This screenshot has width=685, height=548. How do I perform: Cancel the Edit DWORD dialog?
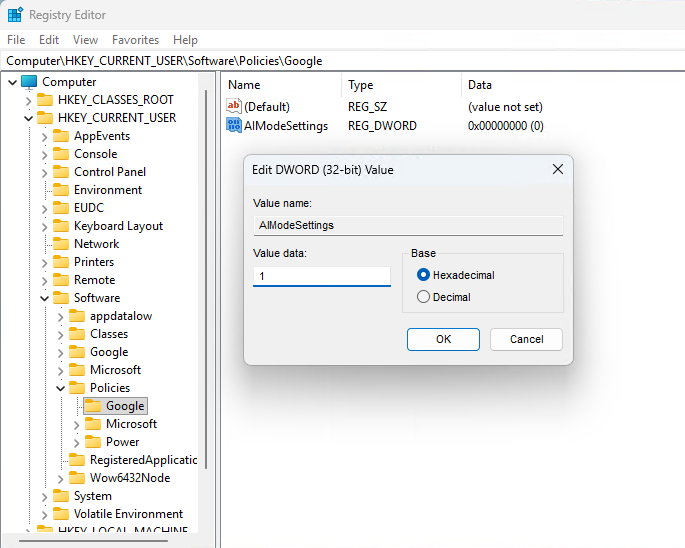click(x=526, y=339)
